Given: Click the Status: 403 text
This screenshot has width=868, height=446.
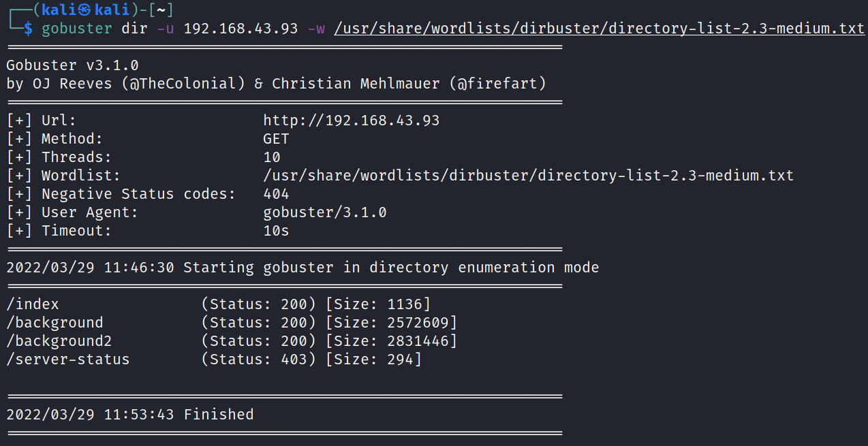Looking at the screenshot, I should pyautogui.click(x=258, y=359).
